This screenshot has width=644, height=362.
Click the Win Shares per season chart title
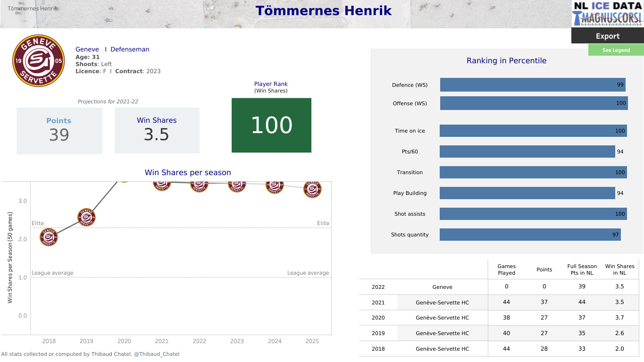pos(188,173)
